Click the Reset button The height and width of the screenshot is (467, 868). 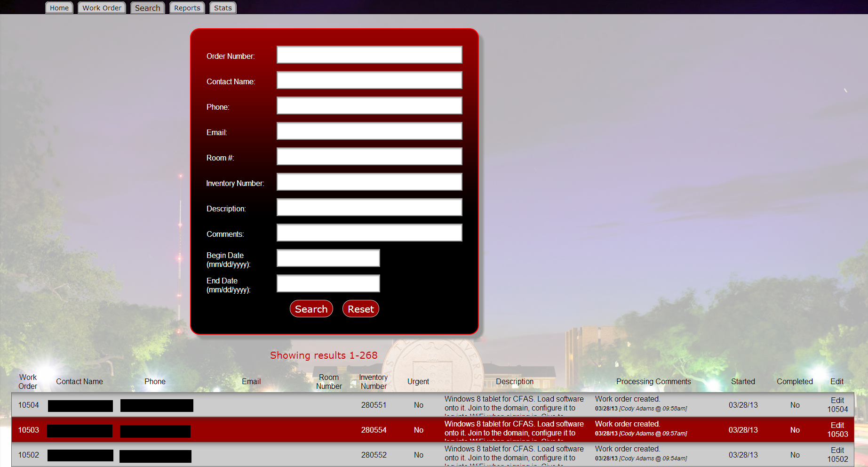point(360,309)
